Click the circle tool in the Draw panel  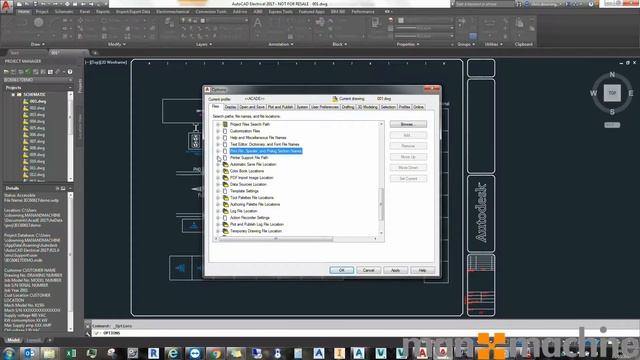coord(38,23)
